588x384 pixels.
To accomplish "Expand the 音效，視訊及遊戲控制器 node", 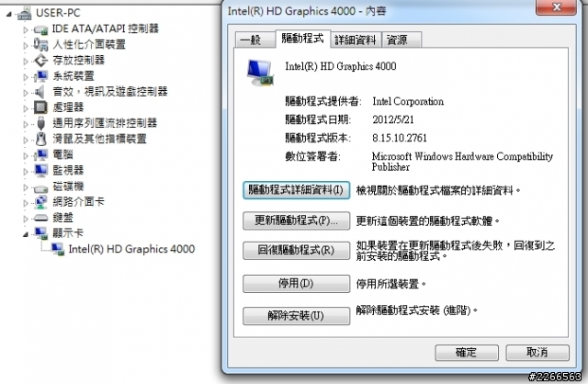I will [26, 93].
